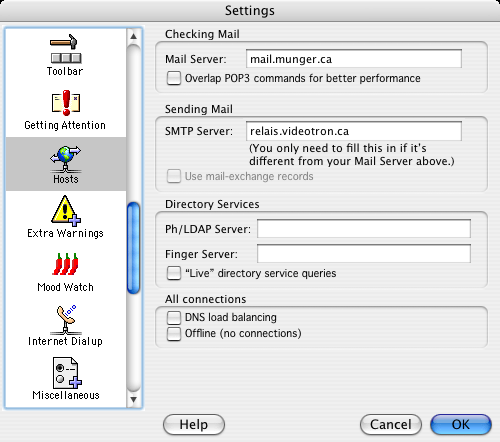Click inside the Mail Server field

point(354,59)
